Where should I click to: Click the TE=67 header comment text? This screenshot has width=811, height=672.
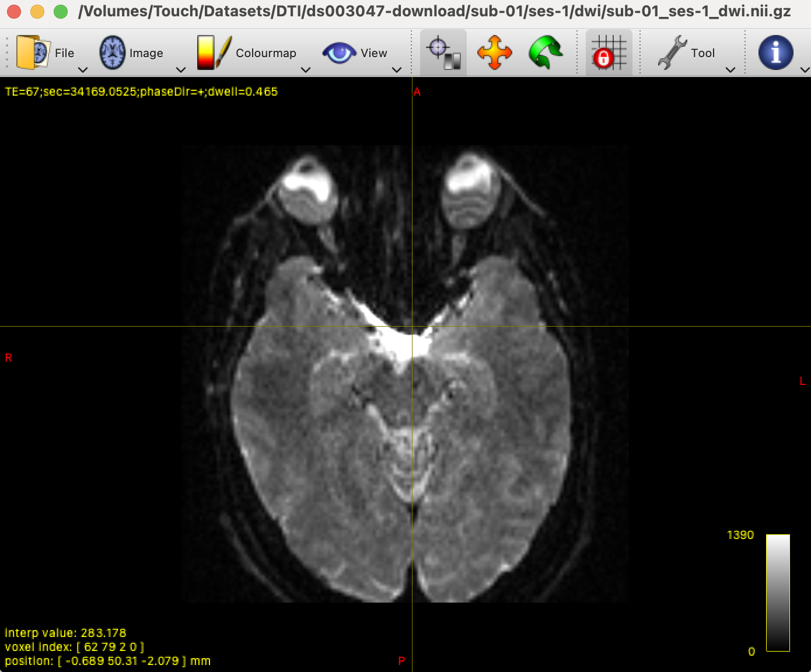(141, 92)
